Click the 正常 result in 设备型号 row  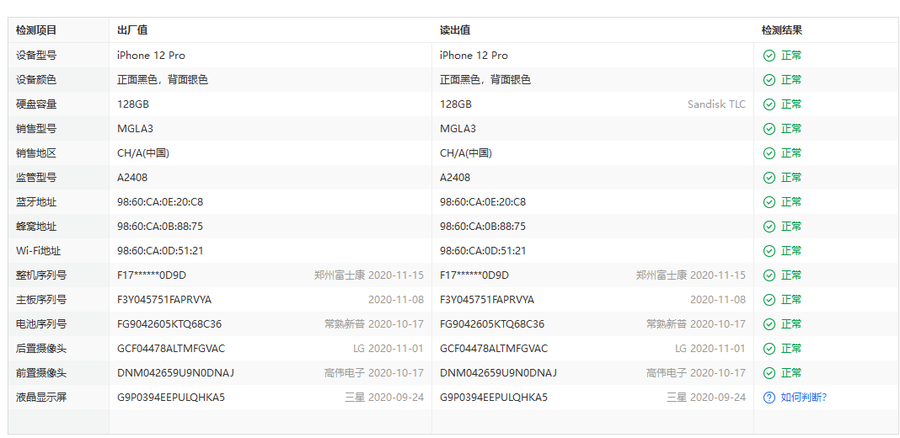tap(792, 56)
